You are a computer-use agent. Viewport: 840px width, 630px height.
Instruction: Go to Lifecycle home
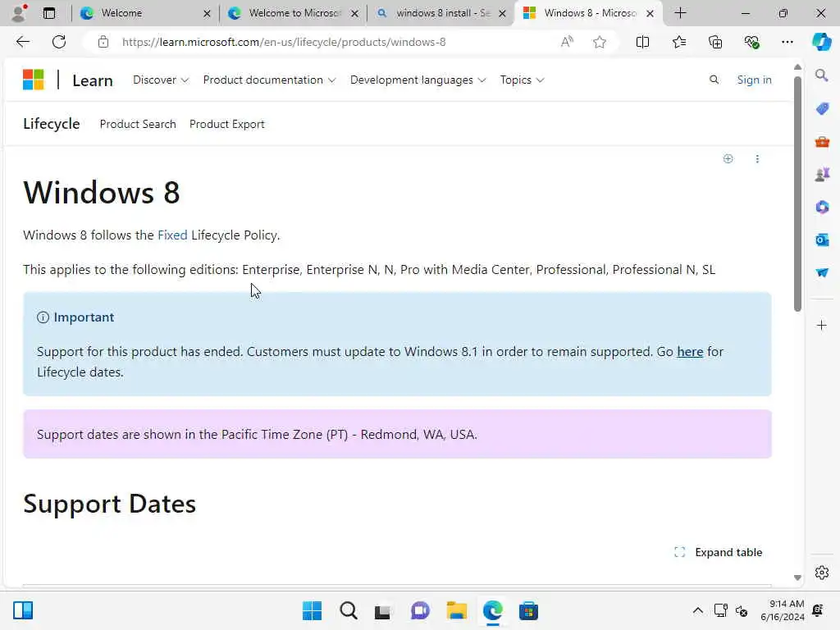pos(52,124)
